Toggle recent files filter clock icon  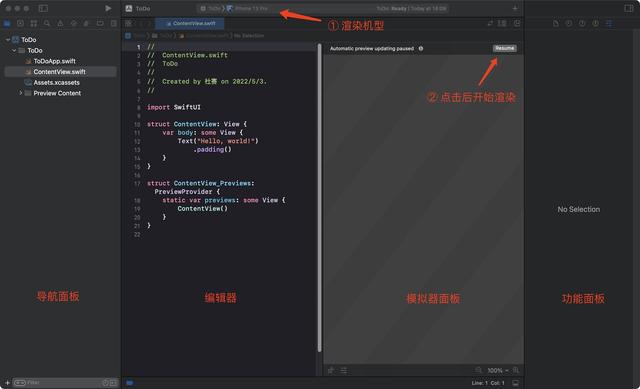[105, 382]
